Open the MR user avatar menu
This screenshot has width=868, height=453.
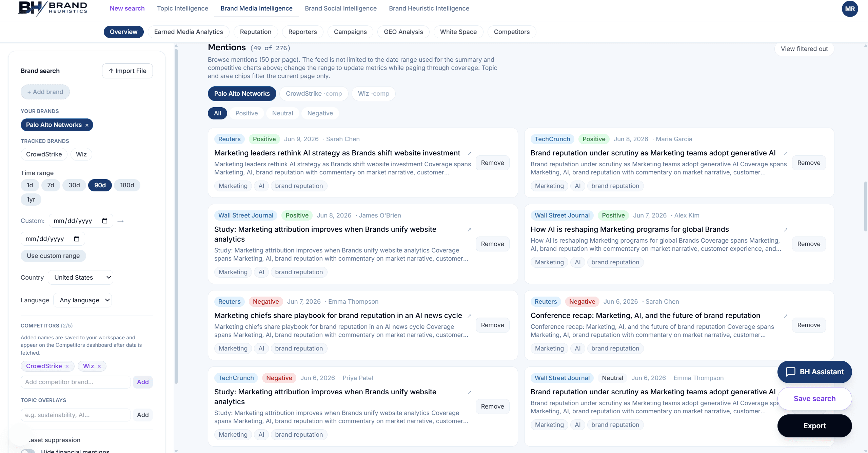(850, 9)
